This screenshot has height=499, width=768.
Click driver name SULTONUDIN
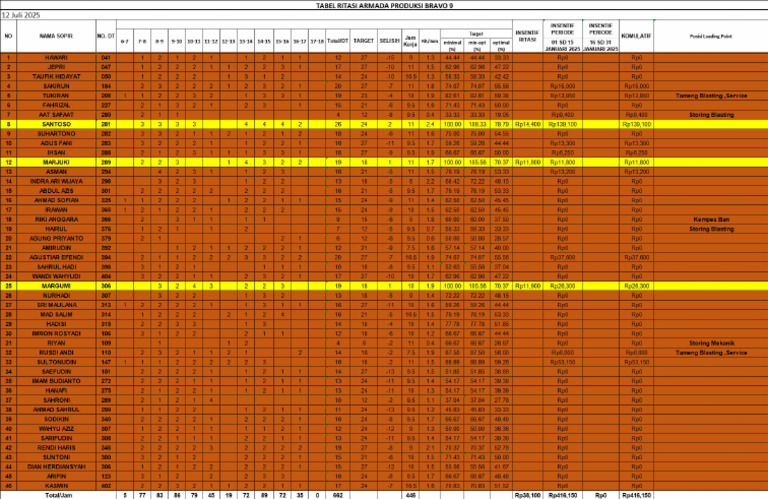56,362
